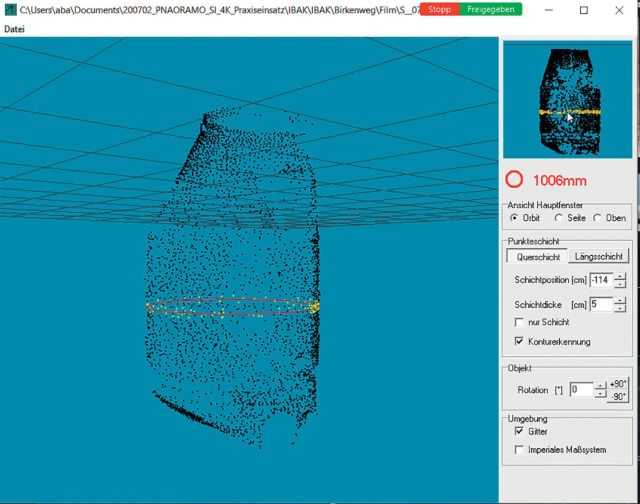The height and width of the screenshot is (504, 640).
Task: Click the application icon in title bar
Action: (x=10, y=9)
